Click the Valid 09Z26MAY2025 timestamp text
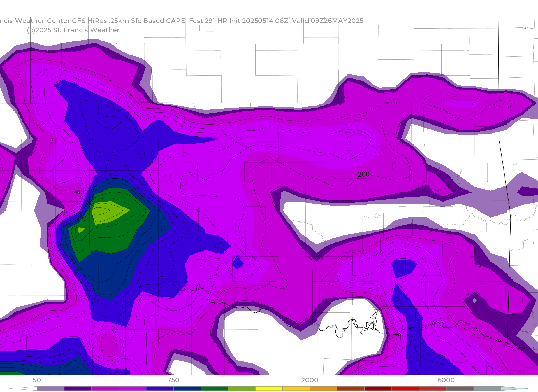Viewport: 538px width, 392px height. tap(328, 21)
